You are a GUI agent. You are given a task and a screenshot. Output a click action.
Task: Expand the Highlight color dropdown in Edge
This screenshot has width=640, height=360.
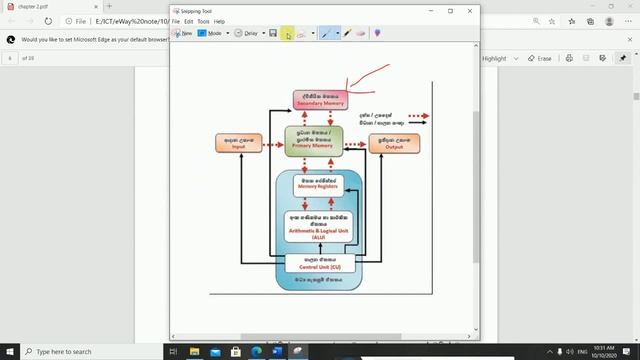click(x=516, y=59)
